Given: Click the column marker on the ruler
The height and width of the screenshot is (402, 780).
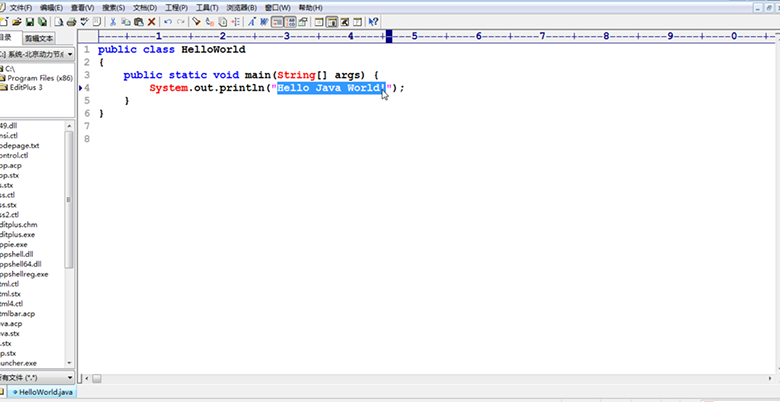Looking at the screenshot, I should click(x=389, y=36).
